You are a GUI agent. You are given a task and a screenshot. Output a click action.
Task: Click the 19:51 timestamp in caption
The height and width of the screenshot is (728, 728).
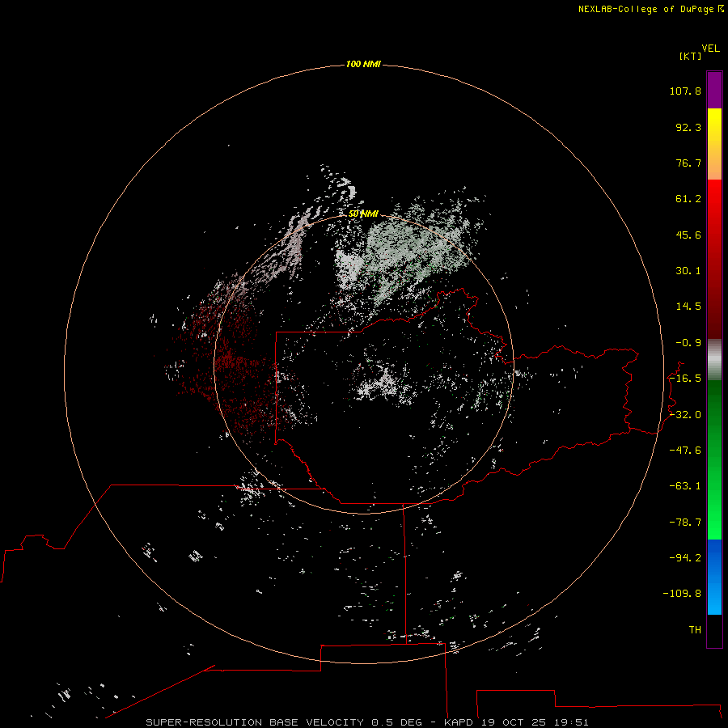(x=574, y=722)
